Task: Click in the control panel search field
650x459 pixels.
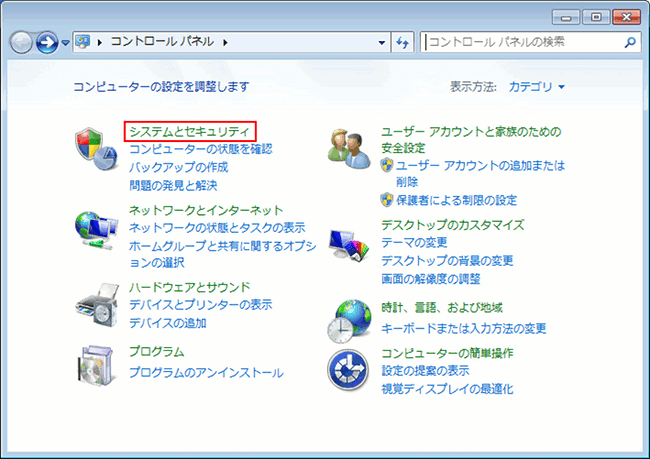Action: (x=520, y=42)
